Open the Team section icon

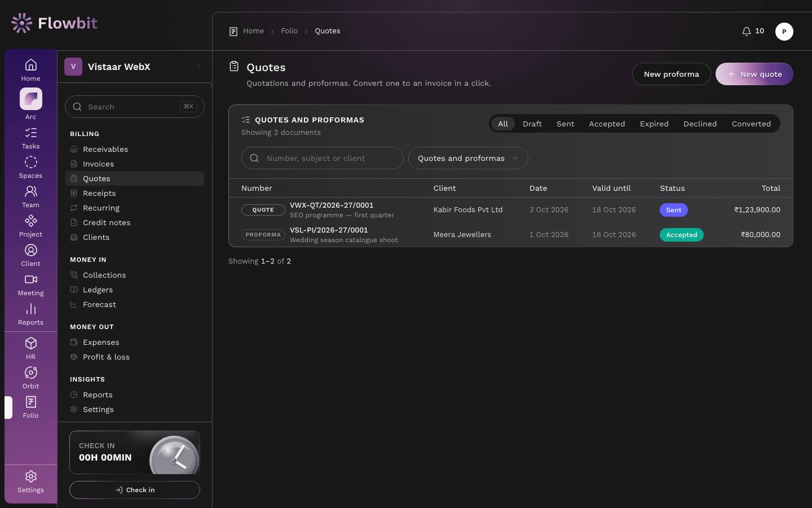[30, 196]
